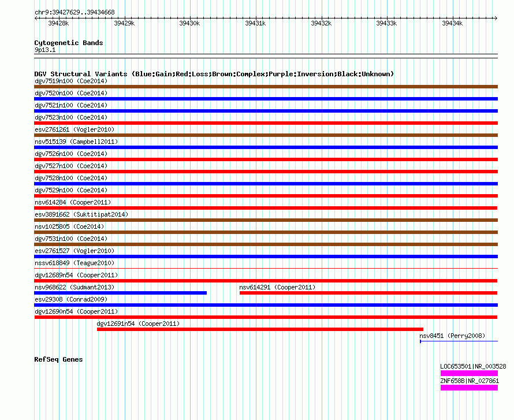
Task: Click the short blue bar of nsv968622
Action: [x=120, y=293]
